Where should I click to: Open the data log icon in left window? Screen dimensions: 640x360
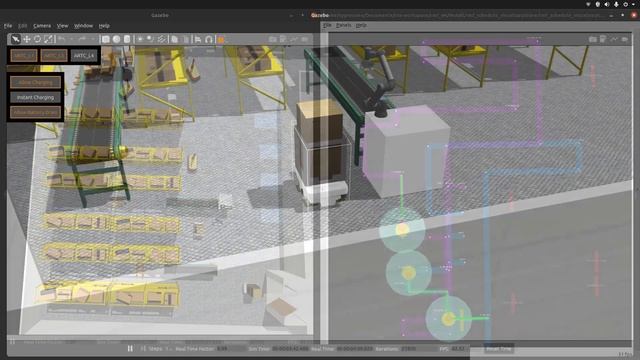pos(283,39)
